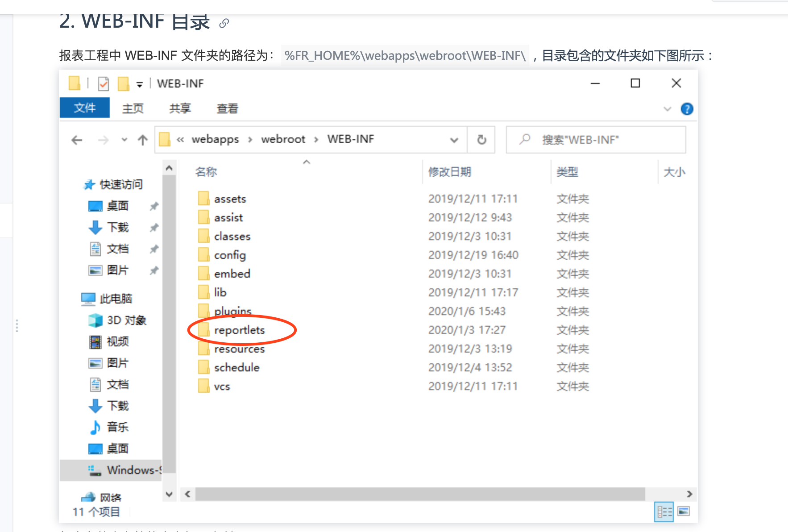Switch to the 共享 ribbon tab
The image size is (788, 532).
pyautogui.click(x=180, y=108)
